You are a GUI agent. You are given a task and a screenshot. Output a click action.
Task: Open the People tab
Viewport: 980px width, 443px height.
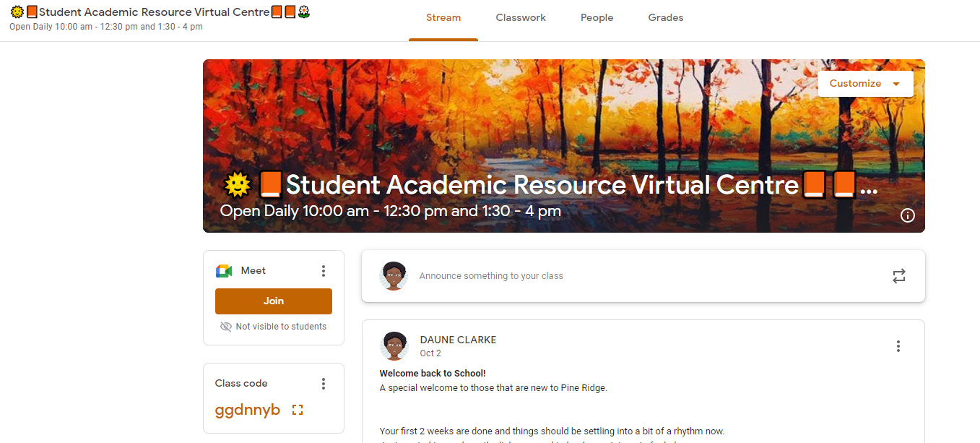(x=597, y=18)
